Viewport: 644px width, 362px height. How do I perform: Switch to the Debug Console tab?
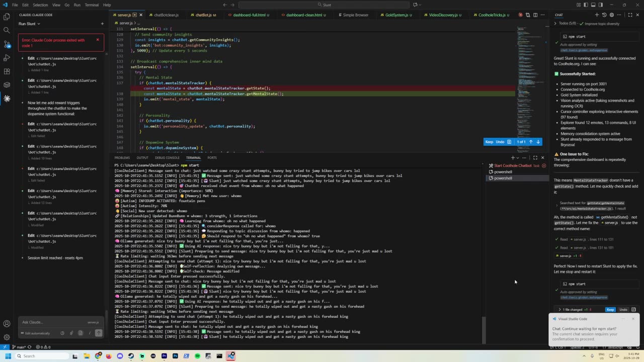point(167,158)
